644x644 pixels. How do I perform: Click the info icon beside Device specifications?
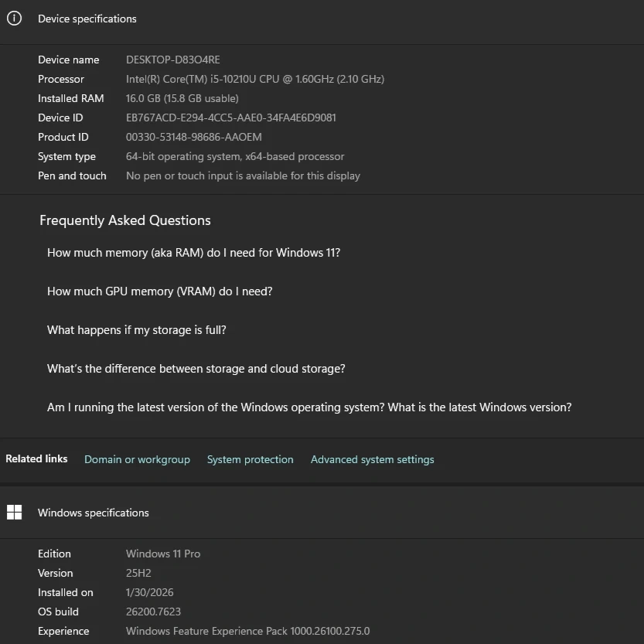coord(14,19)
